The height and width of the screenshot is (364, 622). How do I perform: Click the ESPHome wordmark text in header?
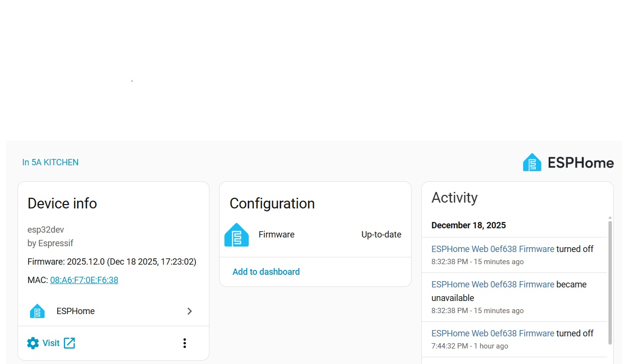click(x=580, y=163)
